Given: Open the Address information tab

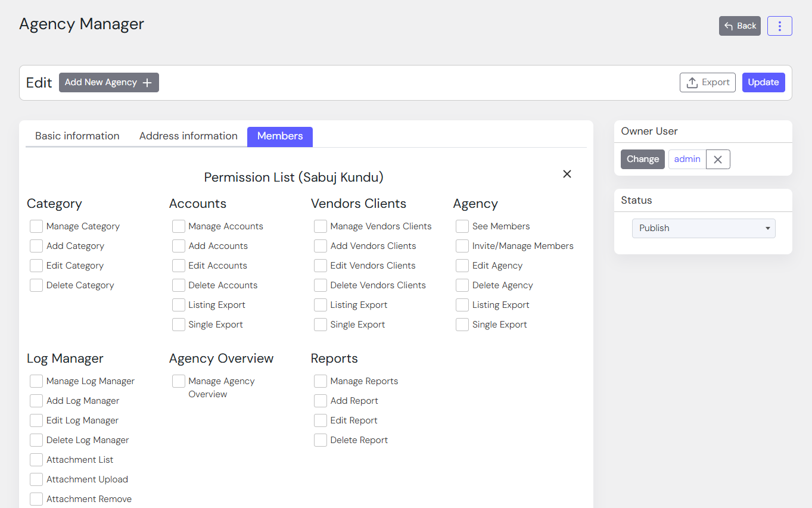Looking at the screenshot, I should [x=188, y=136].
